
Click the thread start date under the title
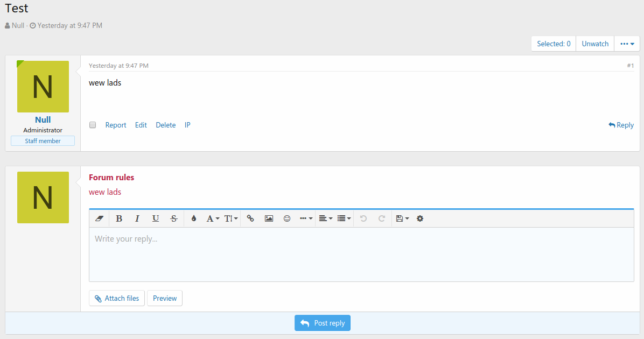click(70, 25)
